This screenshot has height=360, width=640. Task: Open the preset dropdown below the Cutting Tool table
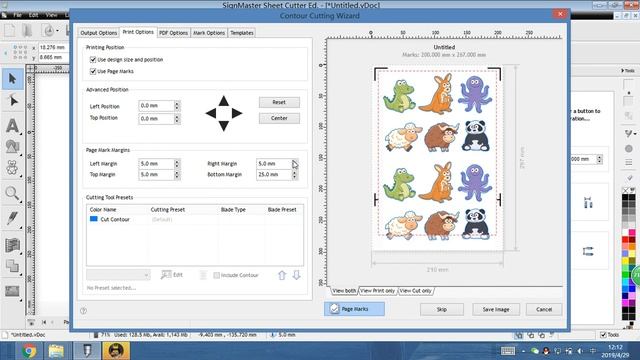tap(118, 275)
